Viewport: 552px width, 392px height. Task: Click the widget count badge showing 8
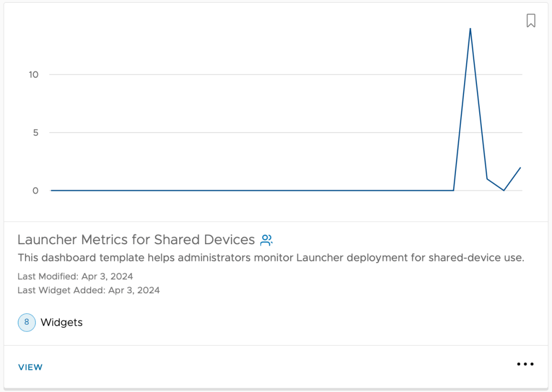point(26,322)
